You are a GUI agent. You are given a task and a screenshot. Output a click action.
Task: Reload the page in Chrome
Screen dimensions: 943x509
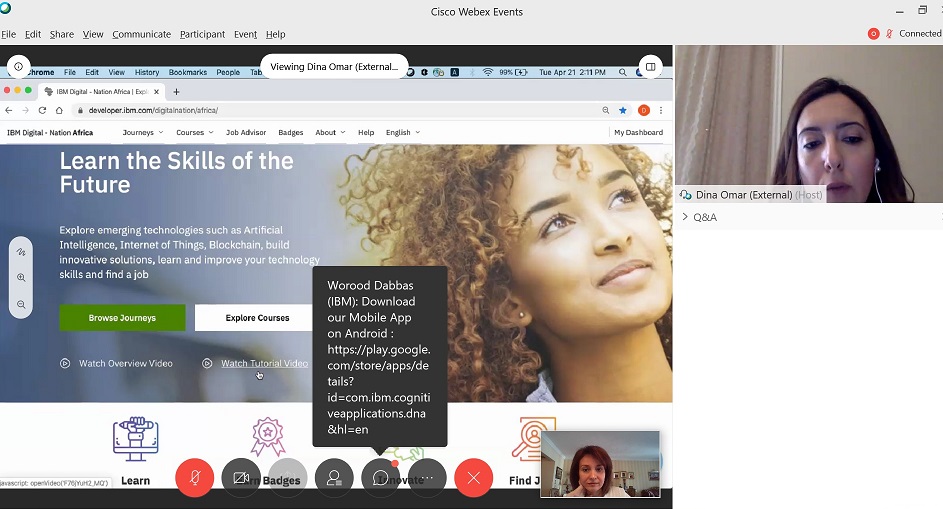[x=42, y=110]
